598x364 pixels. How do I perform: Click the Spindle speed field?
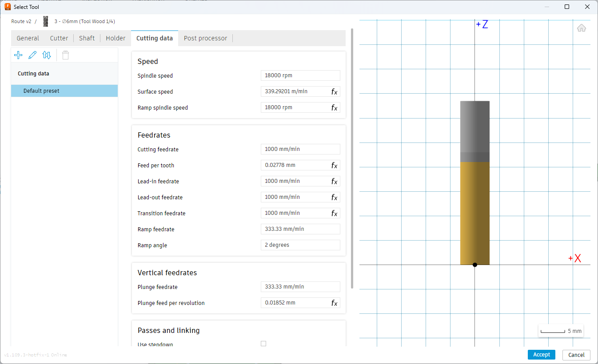pyautogui.click(x=300, y=75)
